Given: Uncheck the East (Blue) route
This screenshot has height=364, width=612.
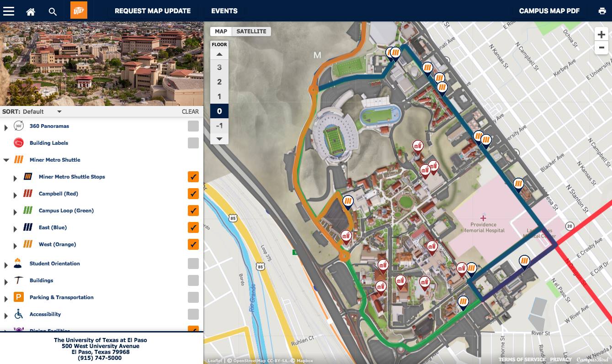Looking at the screenshot, I should [193, 227].
